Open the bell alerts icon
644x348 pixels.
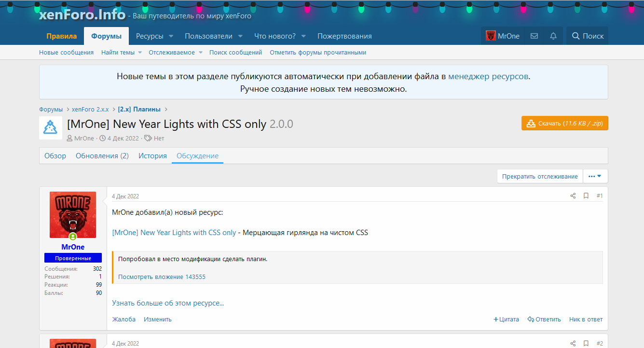(553, 36)
